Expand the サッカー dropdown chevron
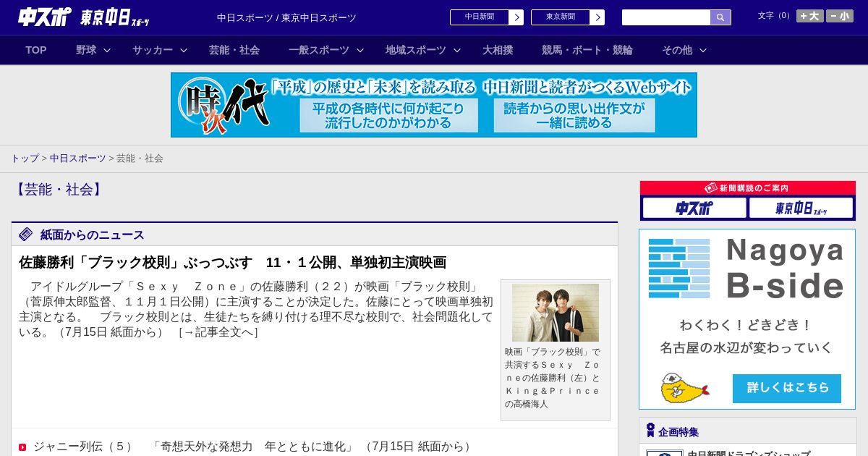The image size is (868, 456). pos(184,50)
